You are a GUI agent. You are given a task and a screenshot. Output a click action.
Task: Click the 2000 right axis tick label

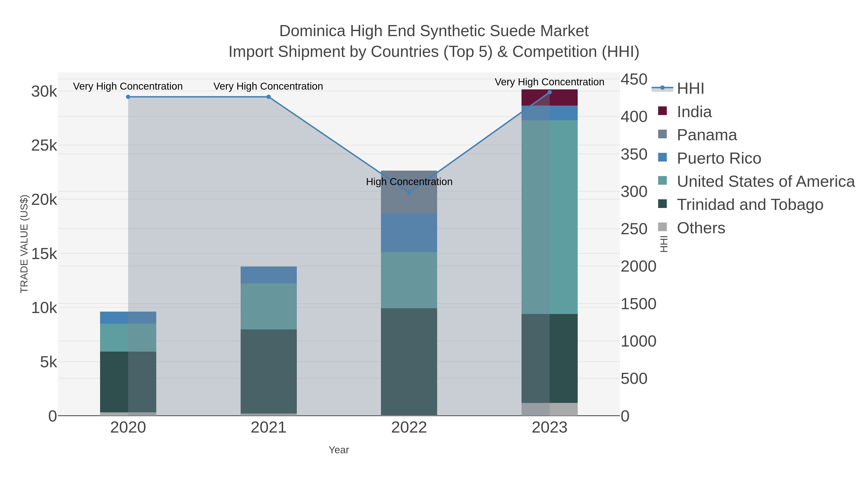638,266
